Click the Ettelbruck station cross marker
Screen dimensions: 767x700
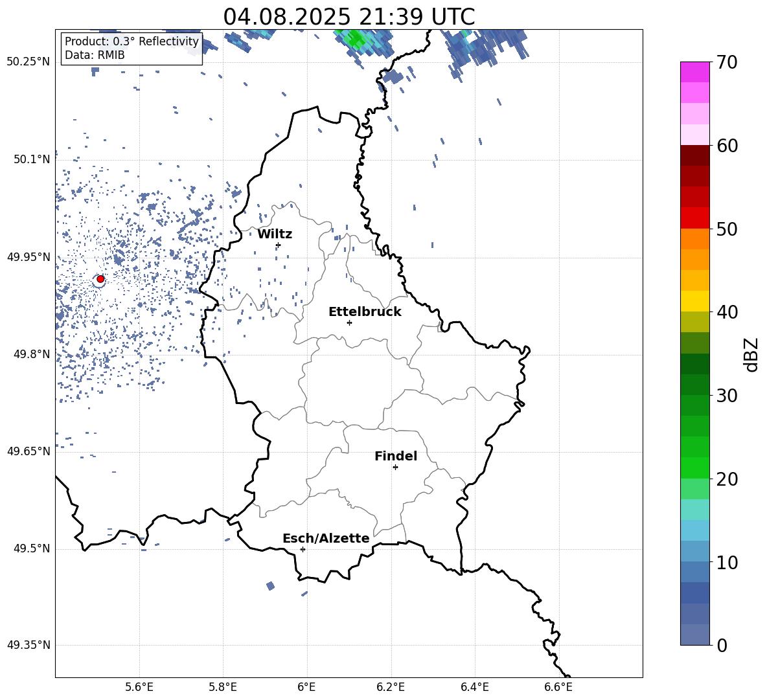349,323
